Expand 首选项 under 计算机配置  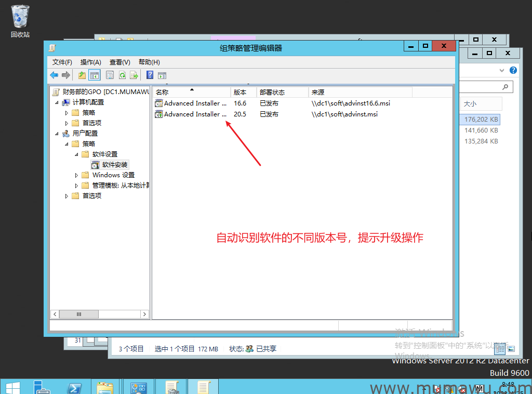click(66, 123)
